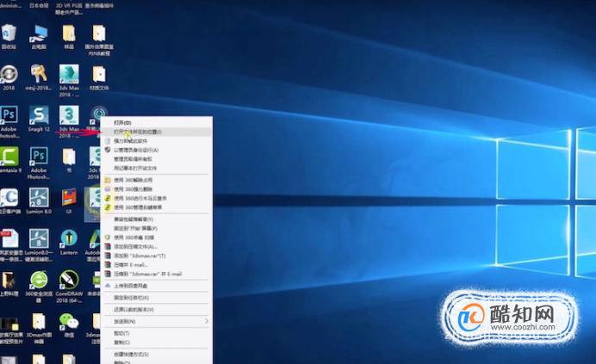Choose 使用 360强力删除 menu entry
This screenshot has width=596, height=364.
coord(156,189)
